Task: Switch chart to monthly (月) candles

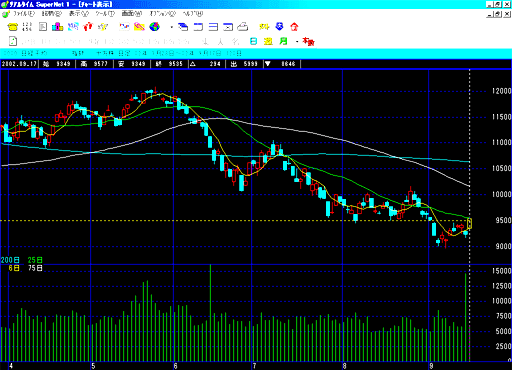Action: click(x=283, y=41)
